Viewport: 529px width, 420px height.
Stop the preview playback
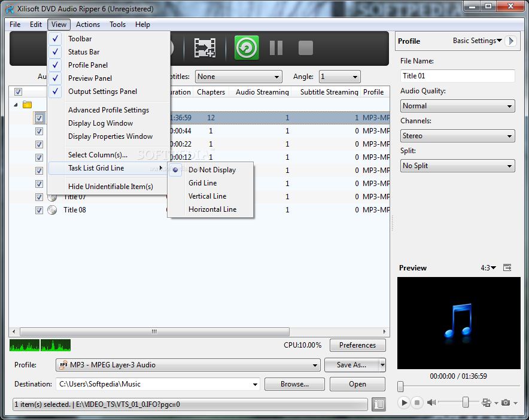[417, 403]
